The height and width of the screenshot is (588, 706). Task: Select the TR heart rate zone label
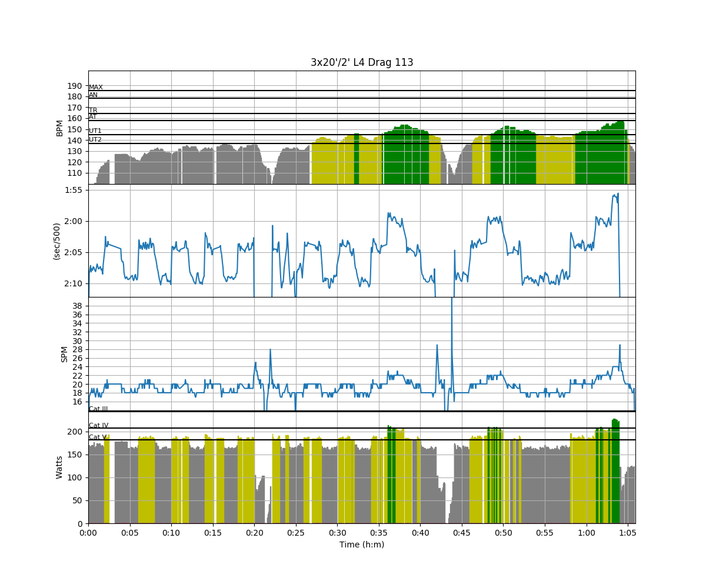(93, 111)
